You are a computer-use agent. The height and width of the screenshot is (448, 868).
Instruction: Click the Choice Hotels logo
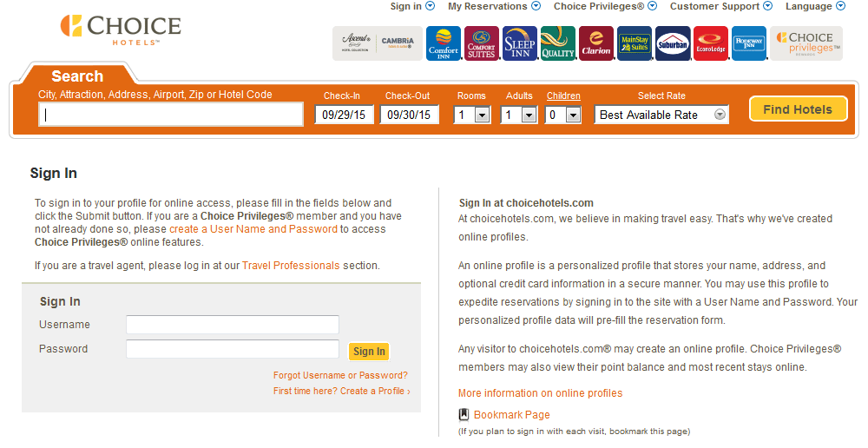[x=121, y=30]
